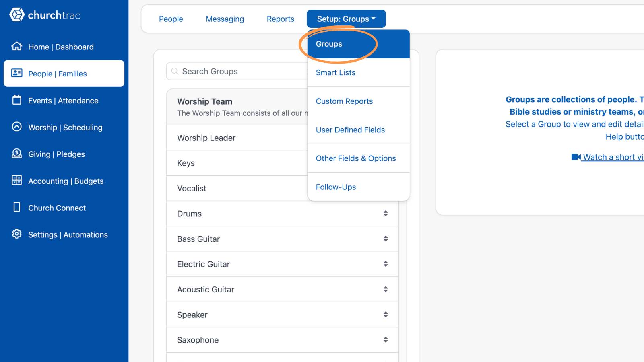This screenshot has height=362, width=644.
Task: Click the sort arrows on Speaker row
Action: coord(386,315)
